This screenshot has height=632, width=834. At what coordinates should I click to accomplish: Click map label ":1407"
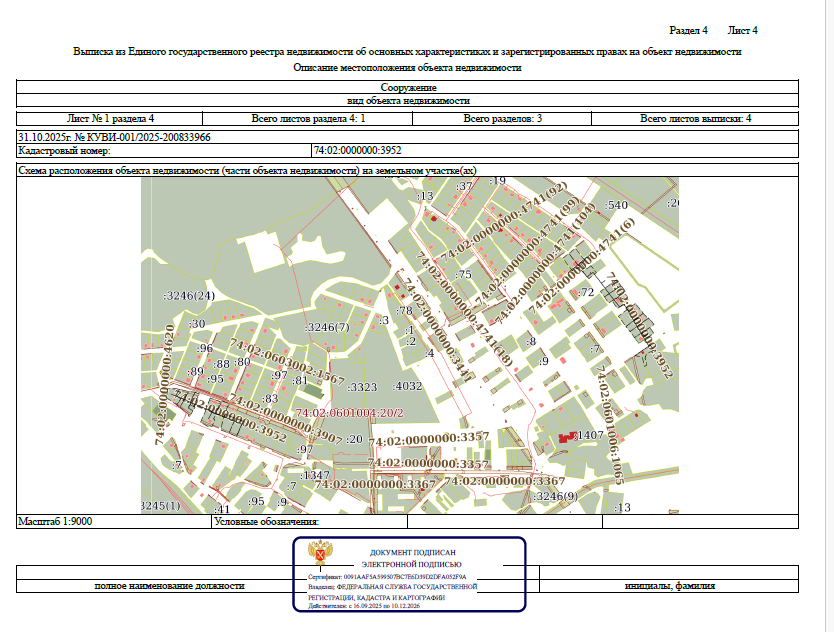(589, 435)
